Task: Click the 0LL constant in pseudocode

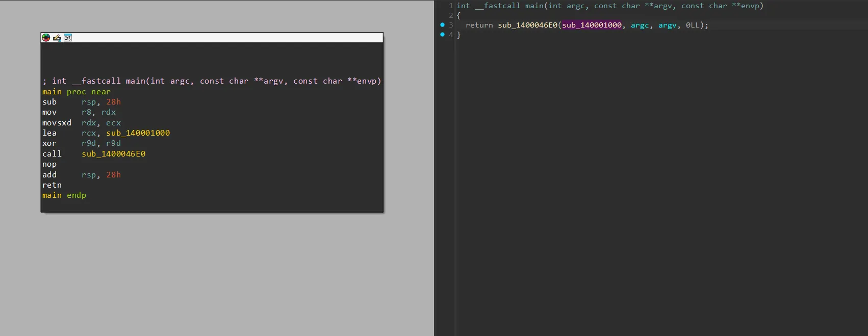Action: (693, 25)
